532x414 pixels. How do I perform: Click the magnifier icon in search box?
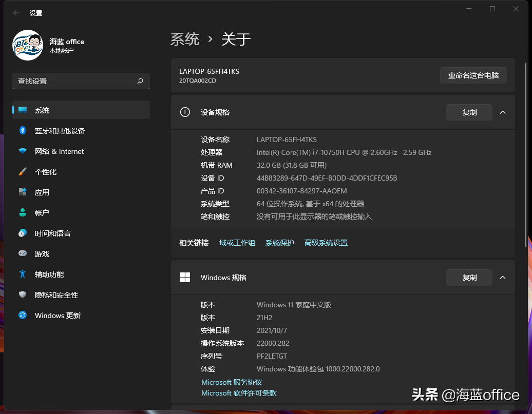(x=140, y=81)
